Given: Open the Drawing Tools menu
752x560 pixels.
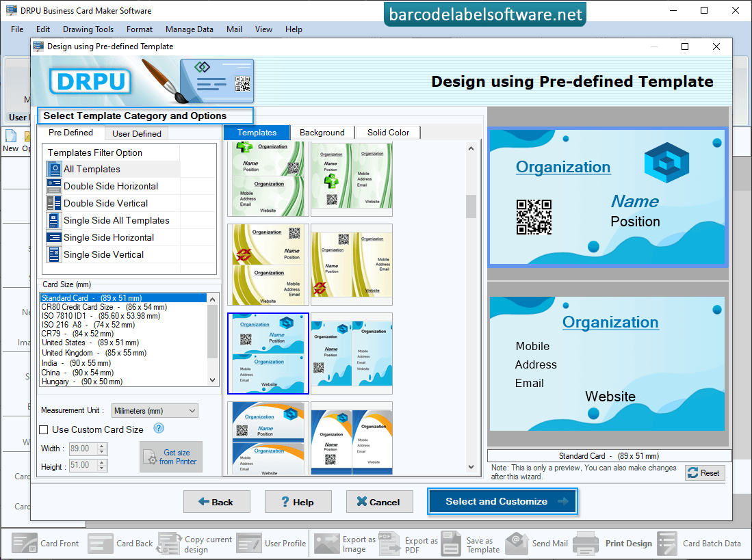Looking at the screenshot, I should (88, 29).
